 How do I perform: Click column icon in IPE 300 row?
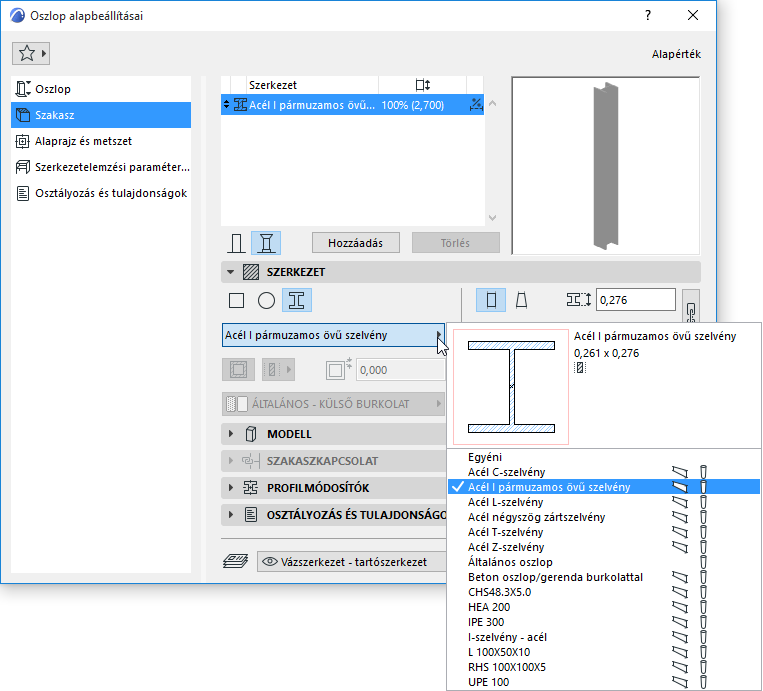(x=703, y=622)
